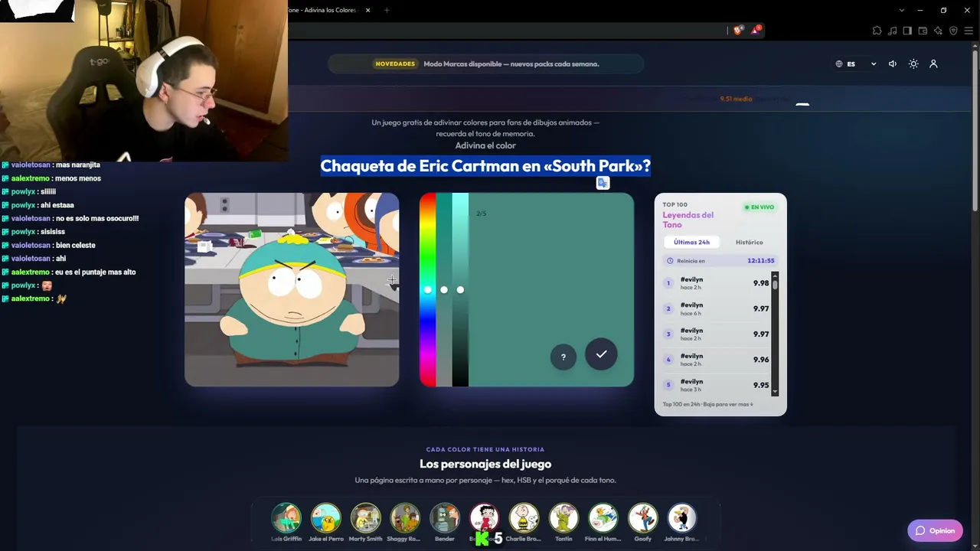Mute the game sound via speaker icon

click(892, 64)
